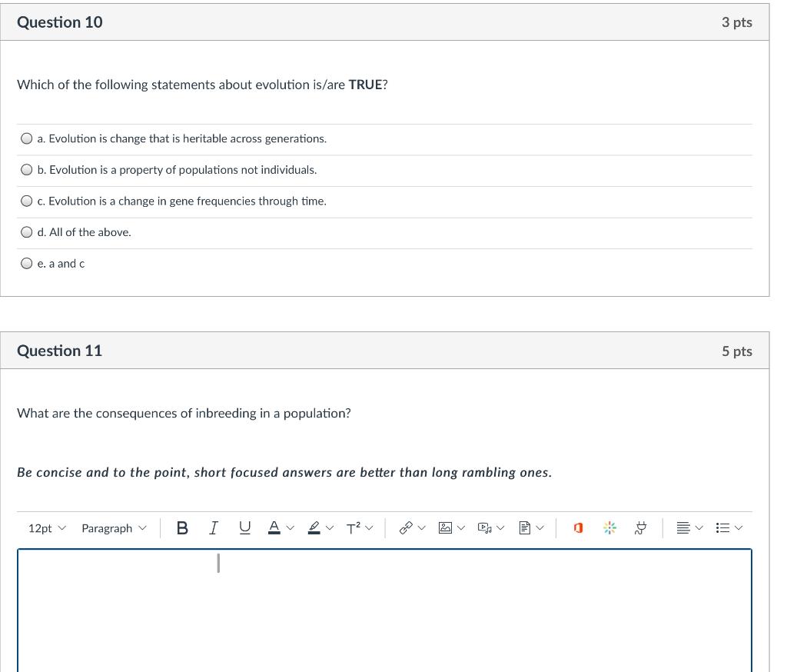Click the 'Be concise and to the point' instruction
787x672 pixels.
pos(284,473)
